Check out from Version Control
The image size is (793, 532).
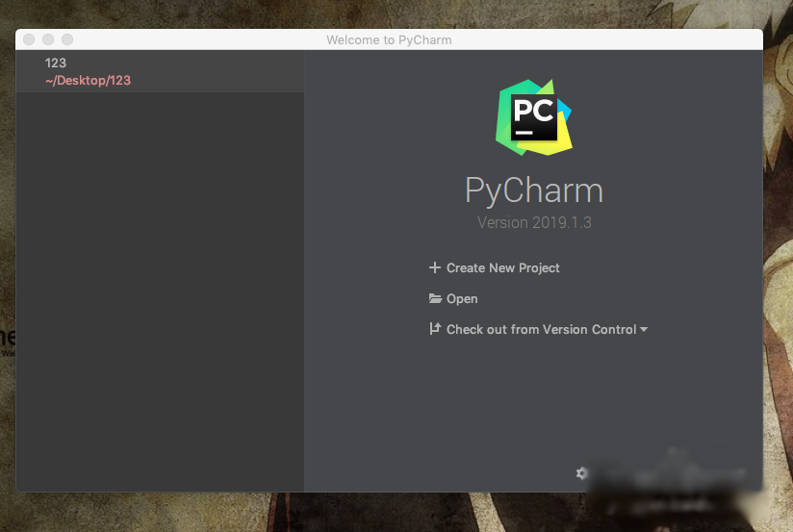coord(541,330)
